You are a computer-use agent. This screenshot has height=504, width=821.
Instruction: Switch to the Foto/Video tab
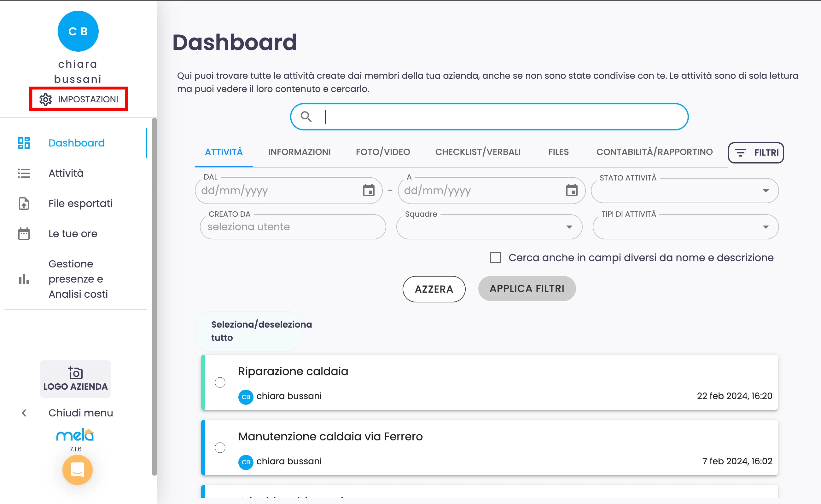pyautogui.click(x=383, y=152)
